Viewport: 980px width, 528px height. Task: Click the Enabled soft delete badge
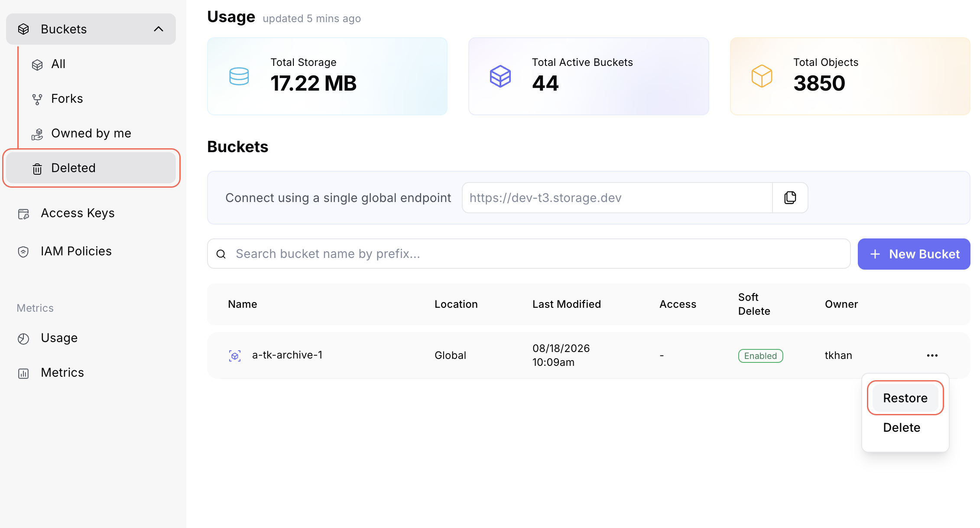pos(761,356)
